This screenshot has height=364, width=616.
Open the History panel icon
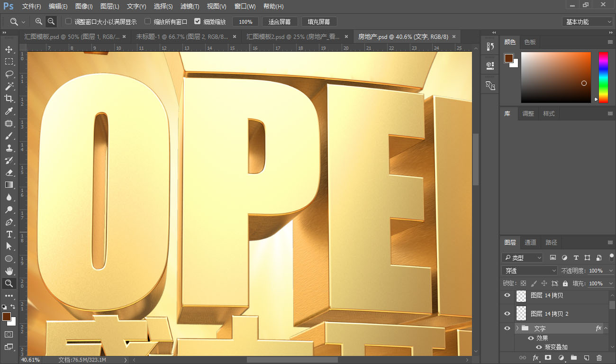coord(490,46)
